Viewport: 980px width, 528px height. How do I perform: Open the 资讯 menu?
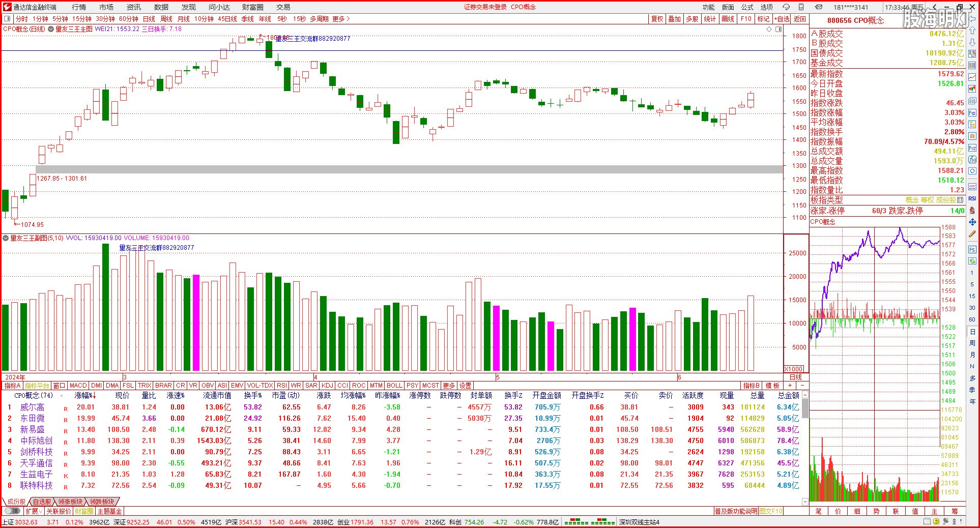(134, 7)
